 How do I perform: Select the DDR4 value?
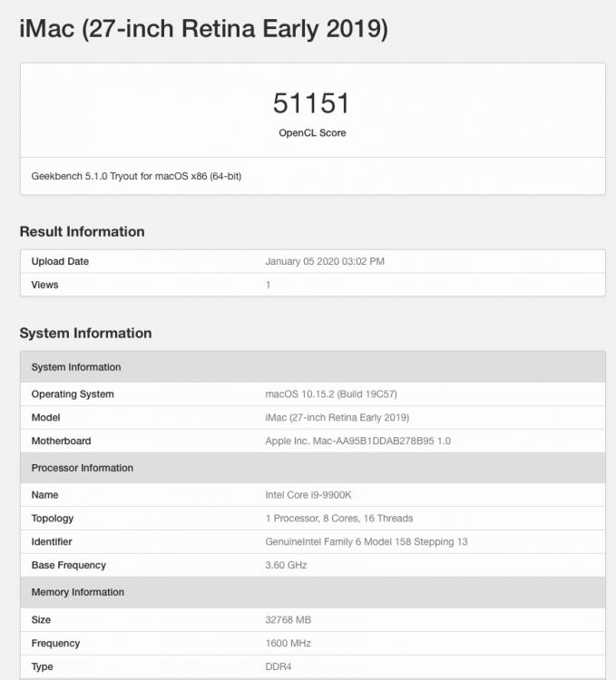pyautogui.click(x=279, y=666)
